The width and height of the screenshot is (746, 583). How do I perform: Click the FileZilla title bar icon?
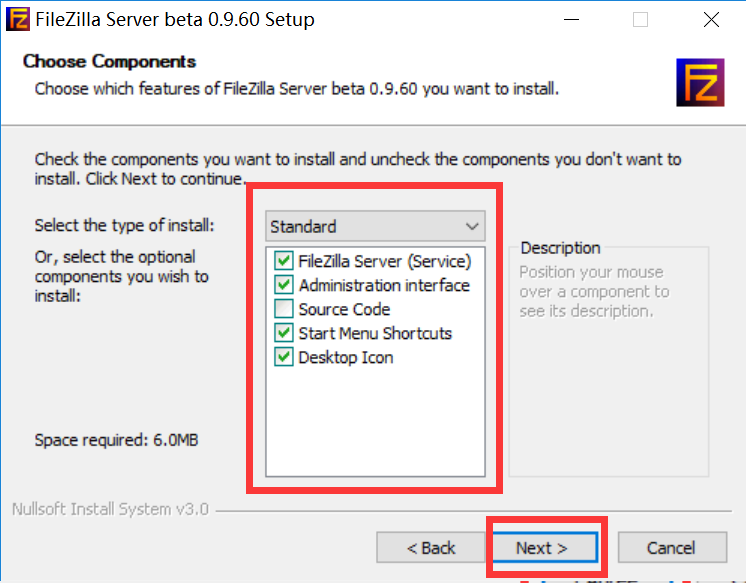[18, 19]
